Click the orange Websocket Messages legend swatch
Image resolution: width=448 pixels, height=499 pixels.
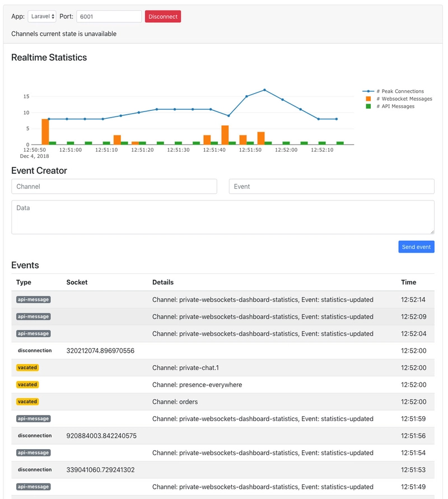click(x=368, y=99)
